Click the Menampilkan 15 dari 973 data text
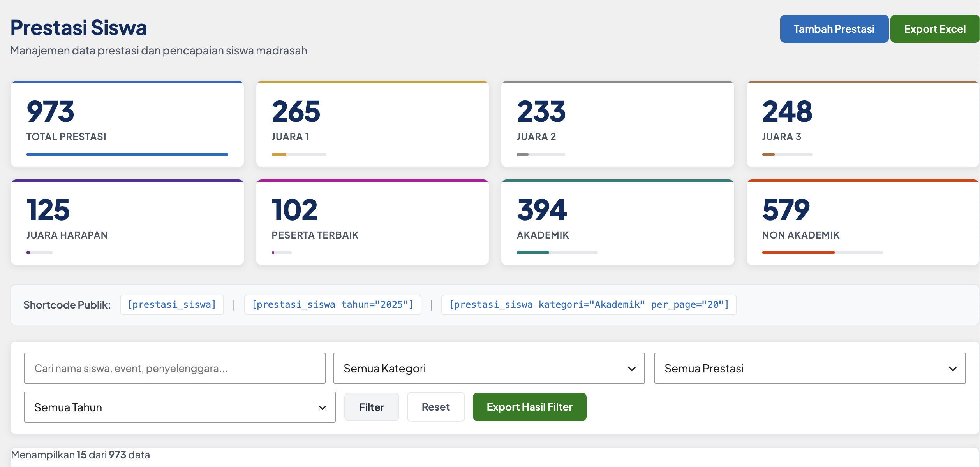The height and width of the screenshot is (467, 980). point(80,455)
